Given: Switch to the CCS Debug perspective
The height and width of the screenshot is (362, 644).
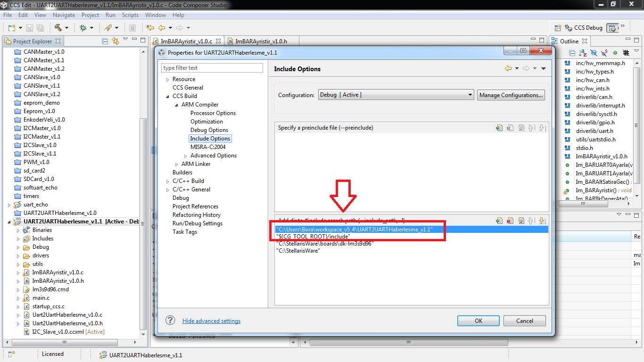Looking at the screenshot, I should coord(584,28).
